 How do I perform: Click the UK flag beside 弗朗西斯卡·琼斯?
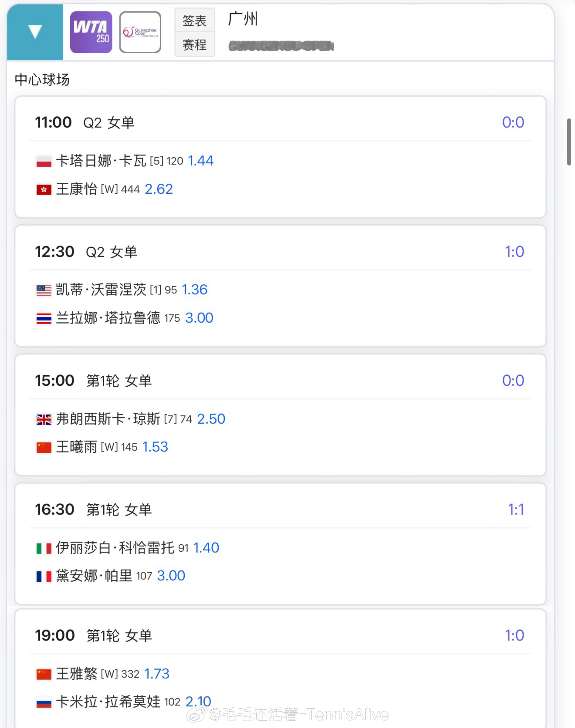pos(44,419)
